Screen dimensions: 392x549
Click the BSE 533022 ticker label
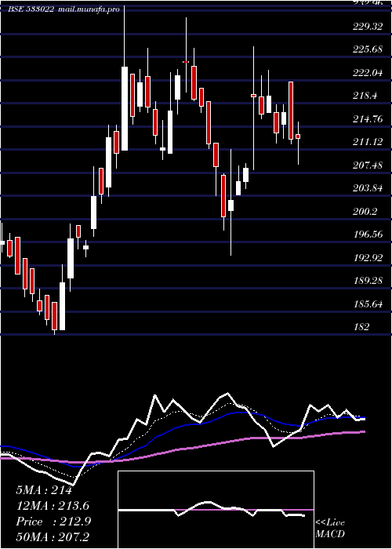pos(31,9)
